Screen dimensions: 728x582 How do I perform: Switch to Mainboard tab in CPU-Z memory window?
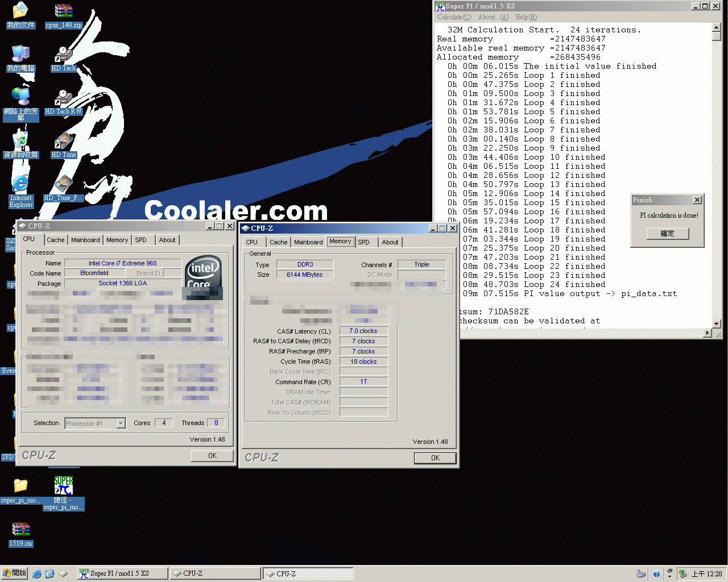pyautogui.click(x=308, y=242)
